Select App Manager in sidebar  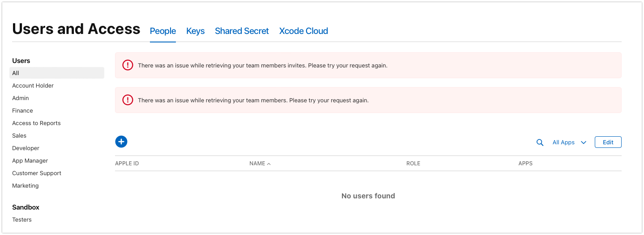tap(30, 160)
